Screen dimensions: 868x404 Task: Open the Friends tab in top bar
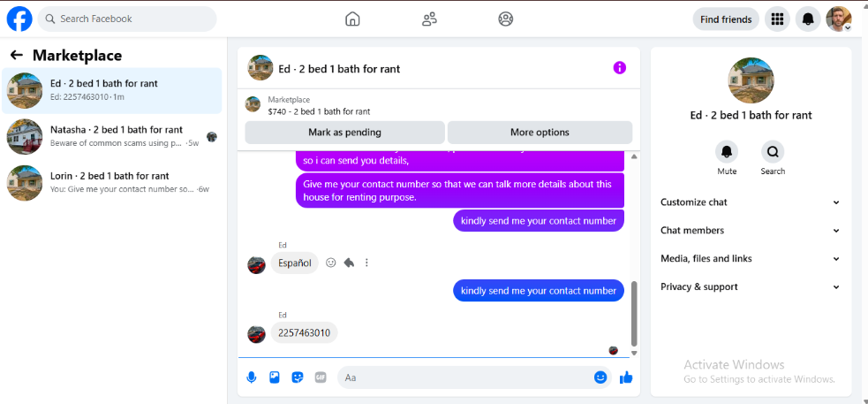pyautogui.click(x=429, y=19)
